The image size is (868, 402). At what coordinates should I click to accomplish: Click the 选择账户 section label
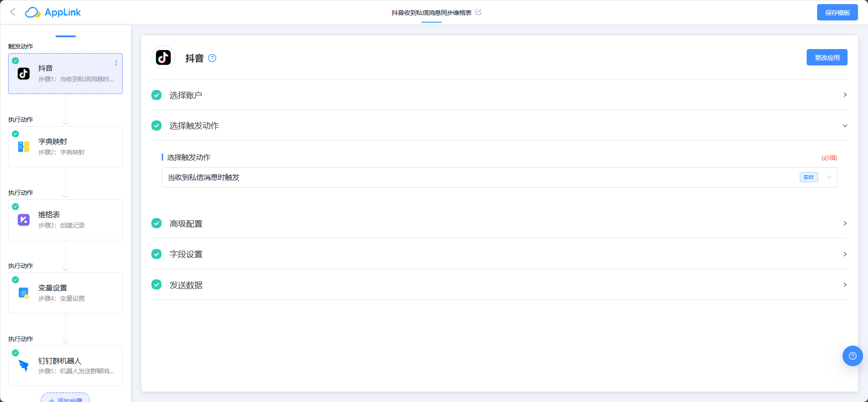[186, 95]
